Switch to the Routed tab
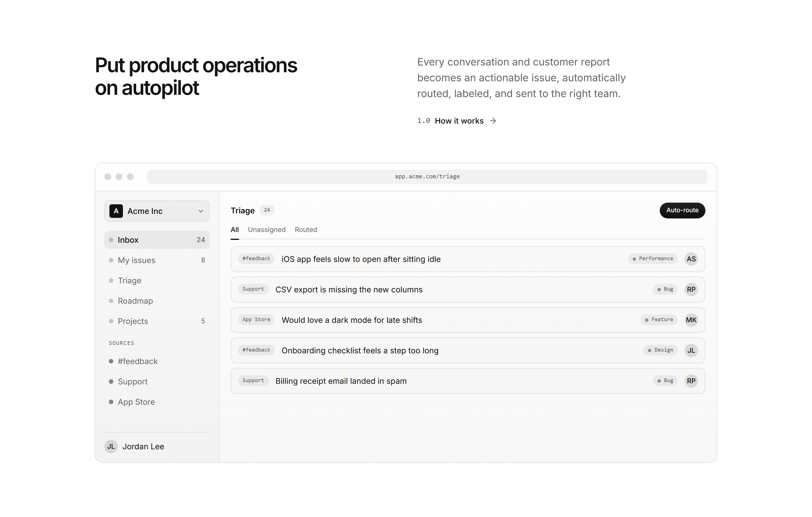Screen dimensions: 812x517 point(306,230)
